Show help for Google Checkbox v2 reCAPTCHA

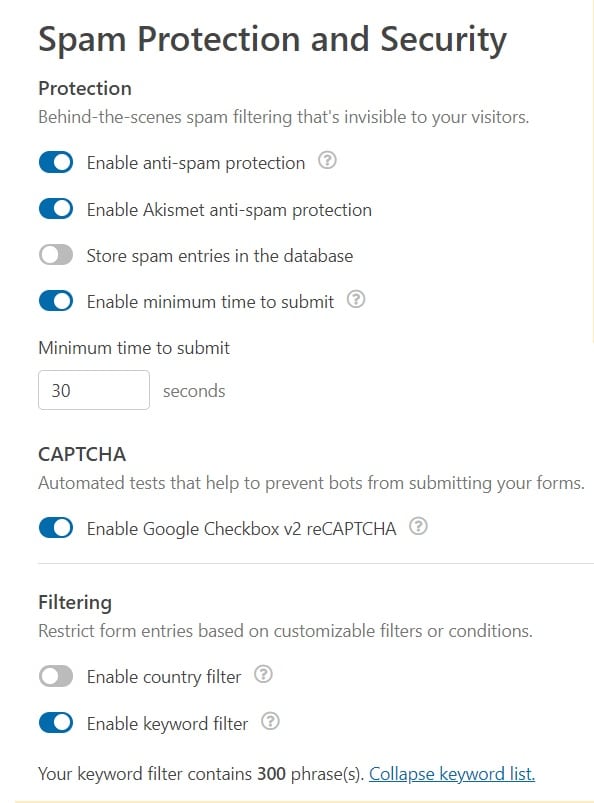(x=418, y=526)
